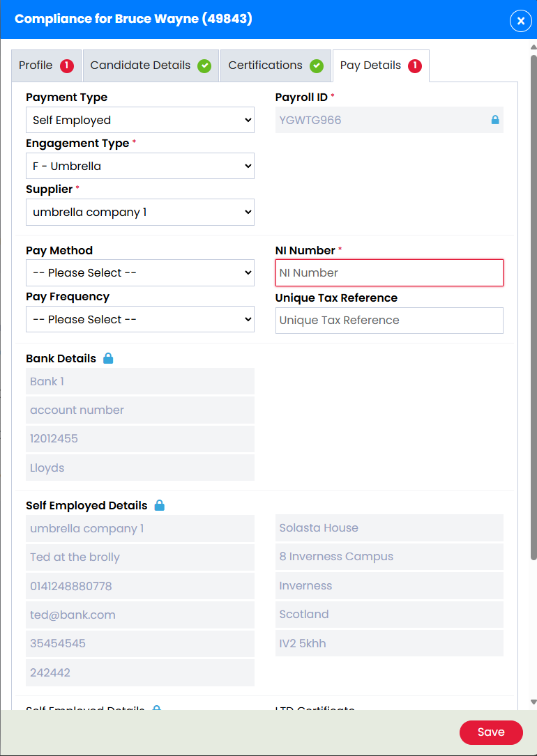Click the green checkmark on Candidate Details tab

point(204,65)
